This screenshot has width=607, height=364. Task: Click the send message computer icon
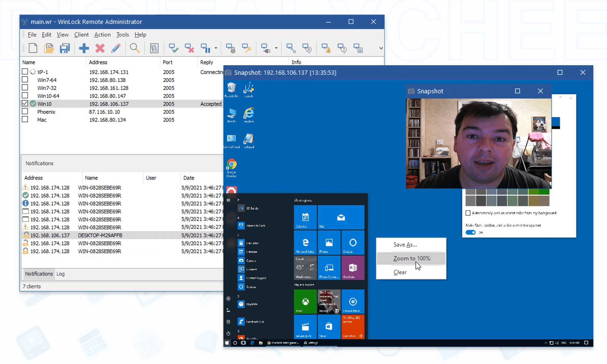click(x=307, y=48)
